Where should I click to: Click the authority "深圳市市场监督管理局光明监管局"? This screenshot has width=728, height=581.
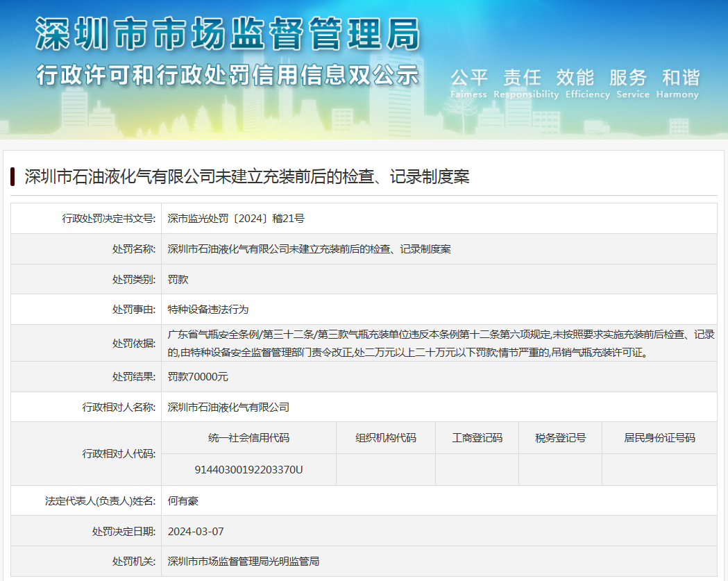coord(244,562)
